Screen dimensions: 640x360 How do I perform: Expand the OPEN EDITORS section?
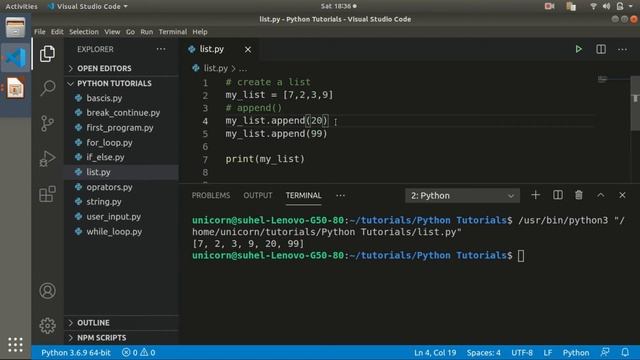point(122,68)
